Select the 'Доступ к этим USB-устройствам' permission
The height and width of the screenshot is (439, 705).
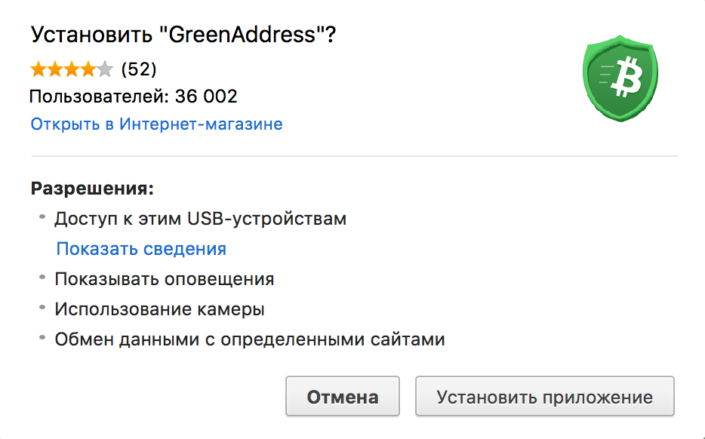201,219
